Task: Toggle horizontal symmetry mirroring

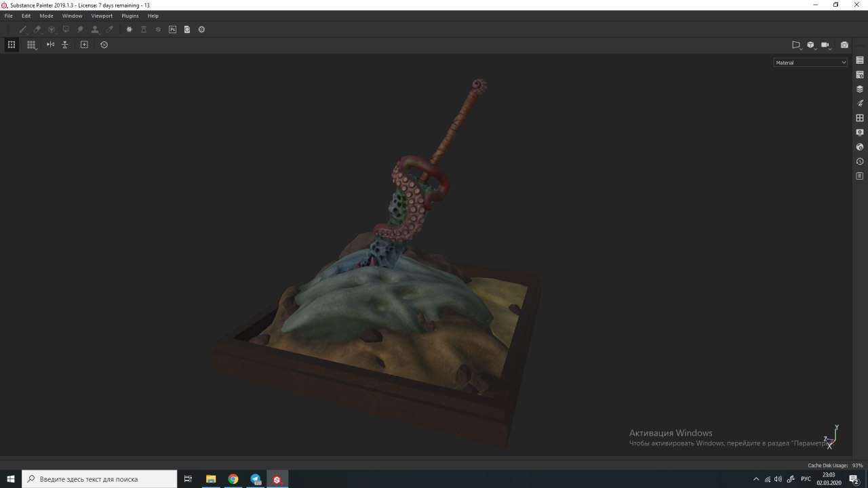Action: click(x=50, y=45)
